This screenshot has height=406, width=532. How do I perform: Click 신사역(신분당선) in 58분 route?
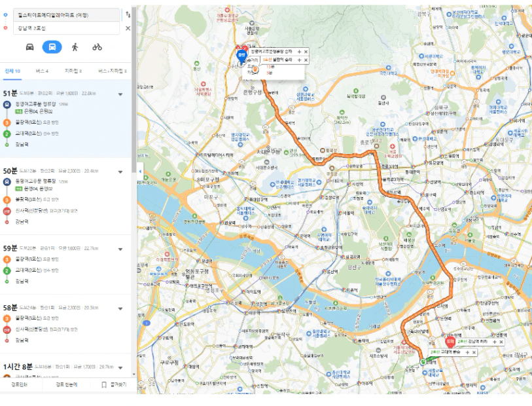coord(31,329)
